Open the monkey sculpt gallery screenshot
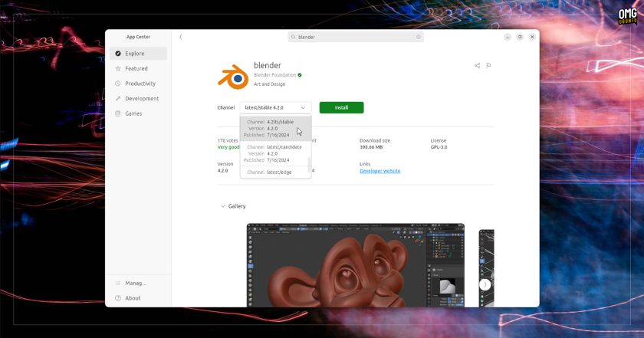Viewport: 644px width, 338px height. (x=356, y=265)
